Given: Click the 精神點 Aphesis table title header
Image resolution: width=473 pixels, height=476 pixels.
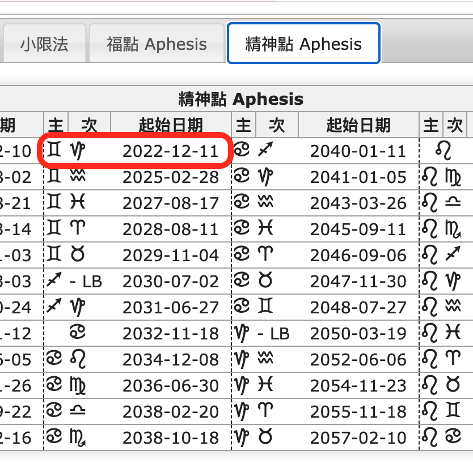Looking at the screenshot, I should [x=240, y=99].
